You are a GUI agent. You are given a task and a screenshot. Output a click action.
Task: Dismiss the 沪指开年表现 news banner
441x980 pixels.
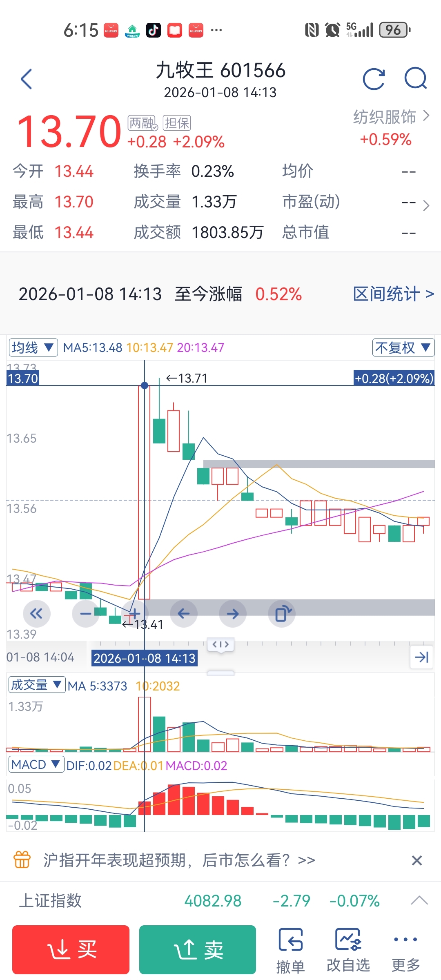point(416,860)
